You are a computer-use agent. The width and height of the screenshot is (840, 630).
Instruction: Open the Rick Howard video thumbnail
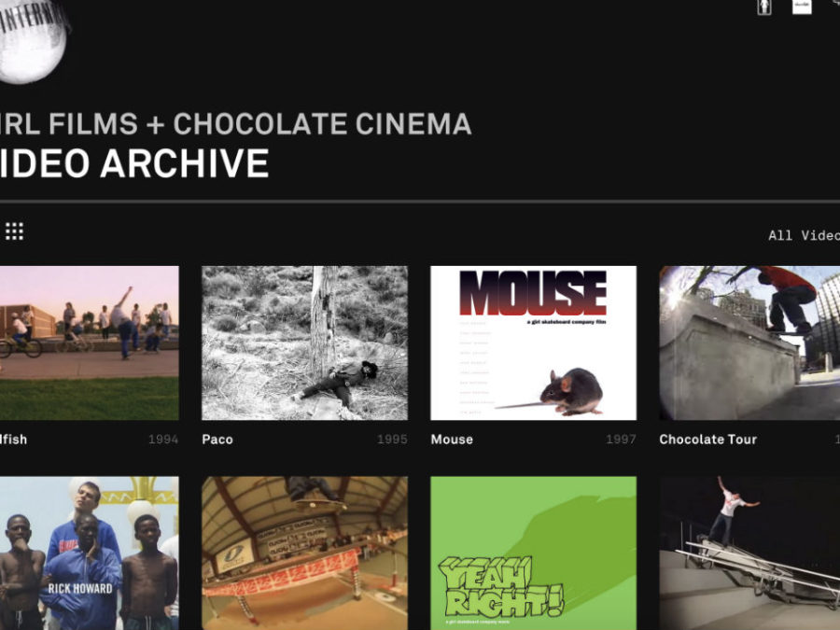[89, 553]
